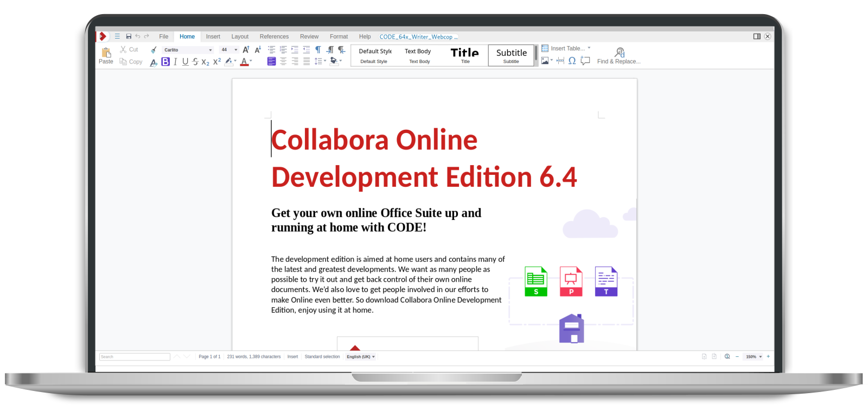Viewport: 868px width, 417px height.
Task: Expand font color dropdown arrow
Action: pyautogui.click(x=251, y=61)
